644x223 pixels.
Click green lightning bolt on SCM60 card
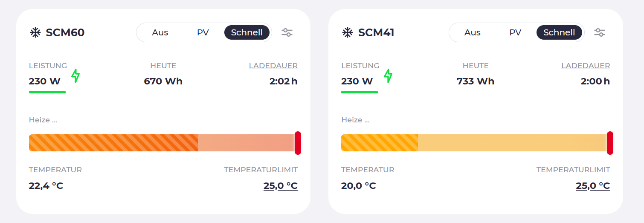tap(75, 76)
